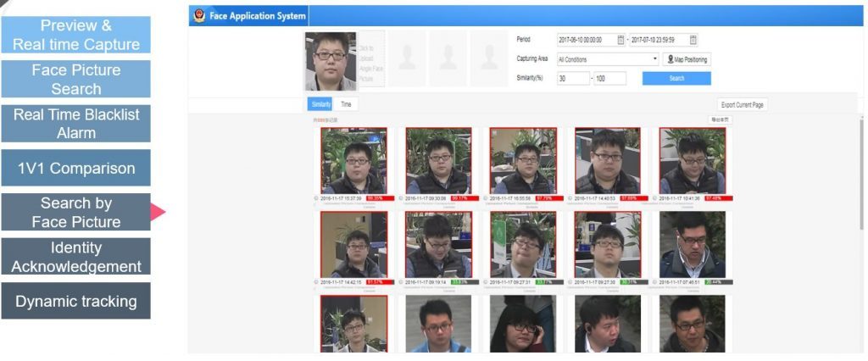The image size is (868, 361).
Task: Select the first empty face placeholder slot
Action: point(407,58)
